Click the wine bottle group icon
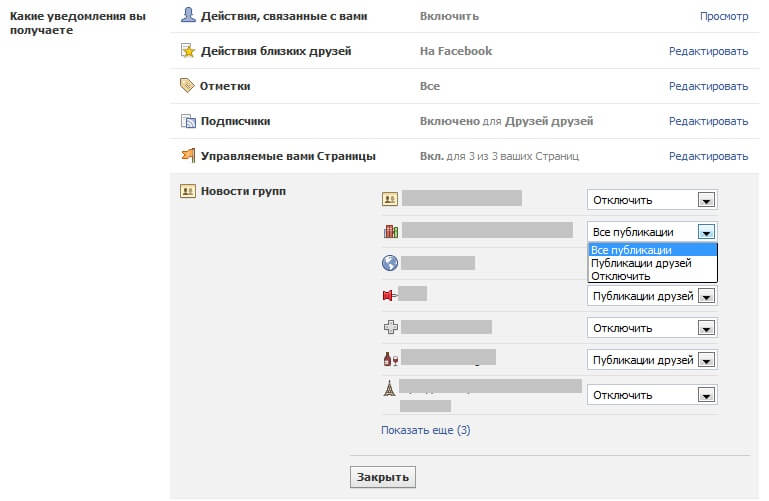 coord(390,358)
